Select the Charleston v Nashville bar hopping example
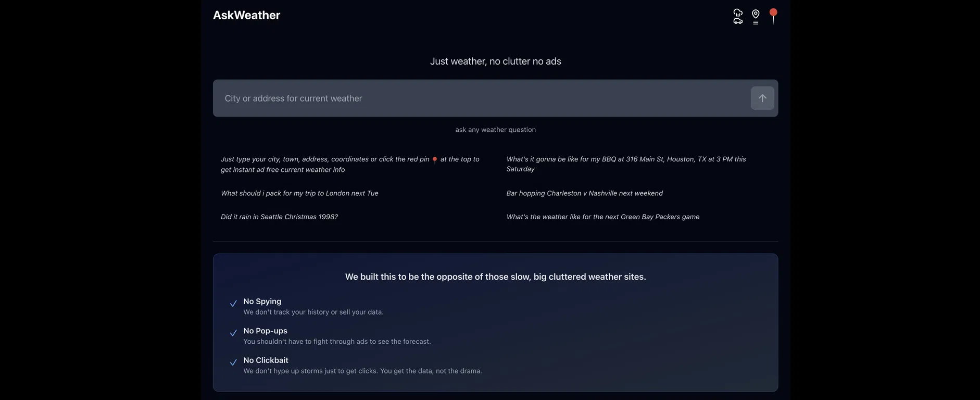 click(x=584, y=193)
